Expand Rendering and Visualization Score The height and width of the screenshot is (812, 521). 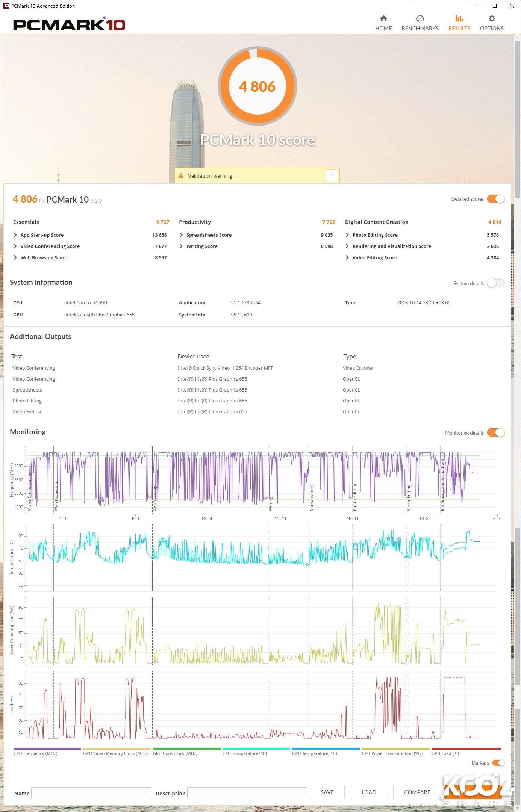pyautogui.click(x=347, y=246)
